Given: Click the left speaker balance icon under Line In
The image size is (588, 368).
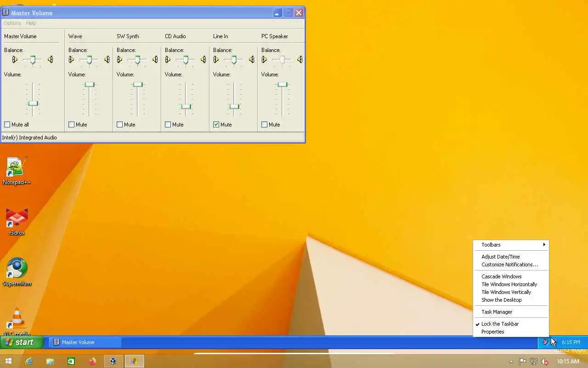Looking at the screenshot, I should point(216,59).
